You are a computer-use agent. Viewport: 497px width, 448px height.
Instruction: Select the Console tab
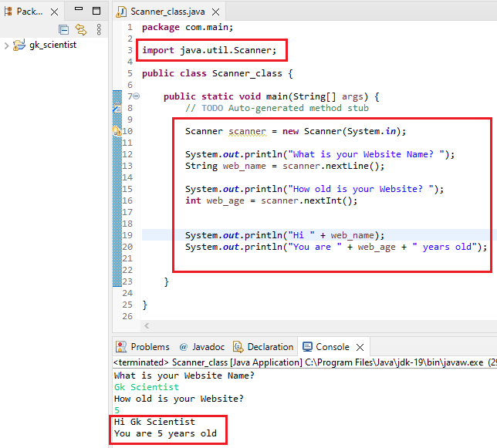[x=333, y=347]
